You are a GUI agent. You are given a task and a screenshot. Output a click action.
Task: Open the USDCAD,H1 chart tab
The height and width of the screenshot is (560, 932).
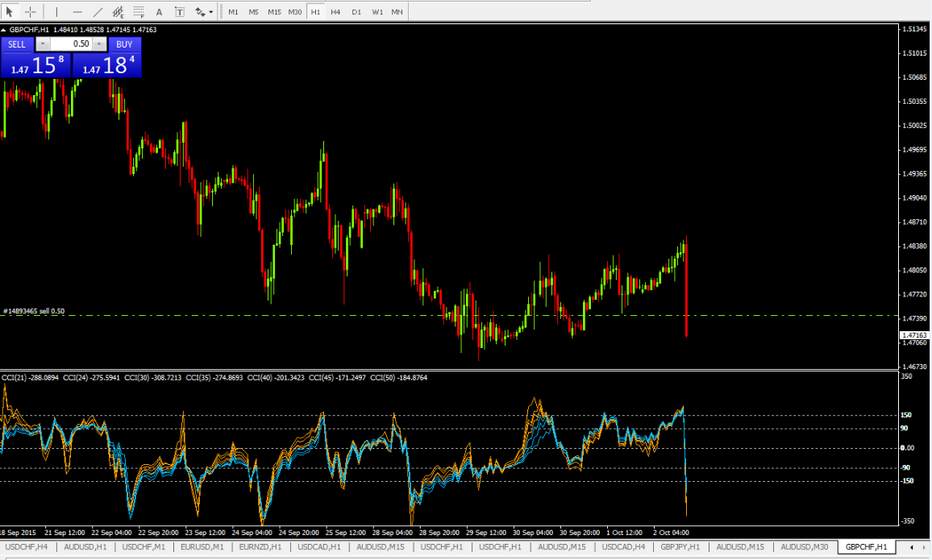(x=319, y=547)
